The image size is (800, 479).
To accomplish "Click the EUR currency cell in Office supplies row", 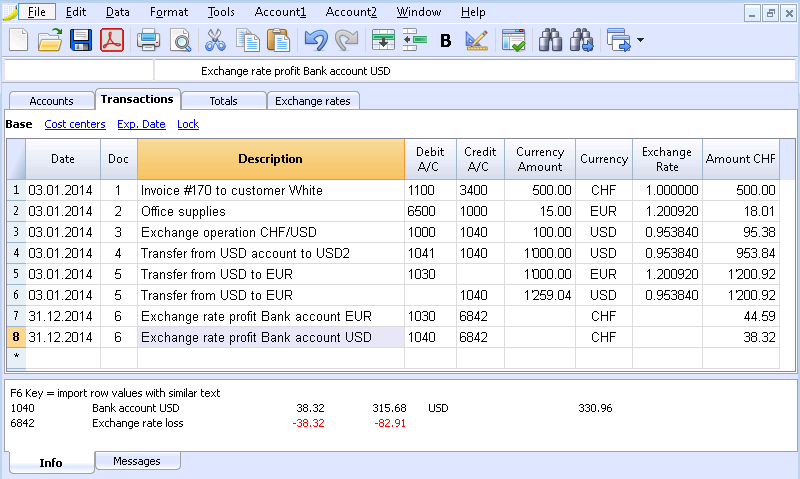I will (x=604, y=211).
